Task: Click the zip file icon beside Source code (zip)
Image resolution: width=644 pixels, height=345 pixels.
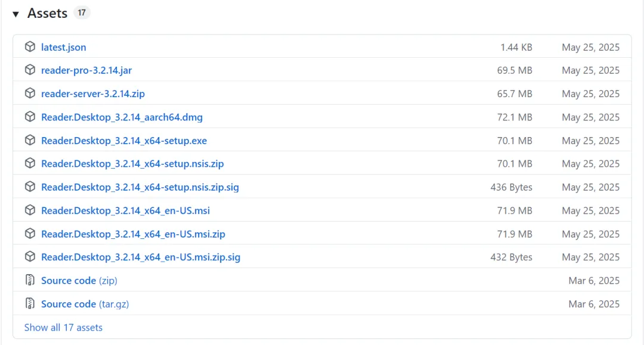Action: tap(30, 280)
